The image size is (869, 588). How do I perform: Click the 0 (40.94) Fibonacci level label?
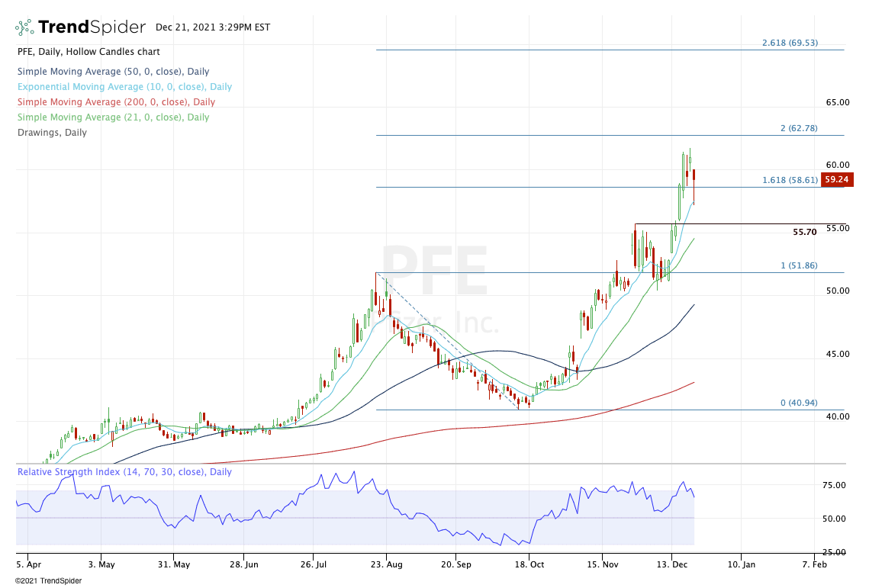[x=798, y=403]
